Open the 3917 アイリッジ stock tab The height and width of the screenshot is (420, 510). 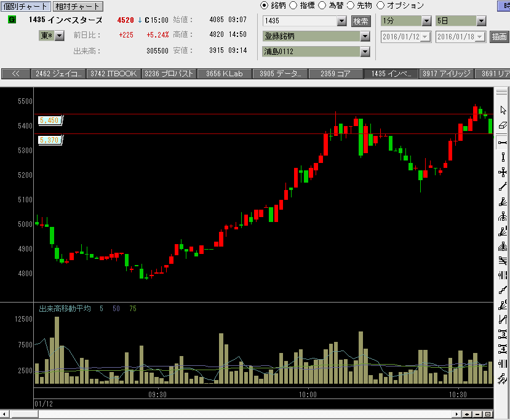(x=447, y=74)
